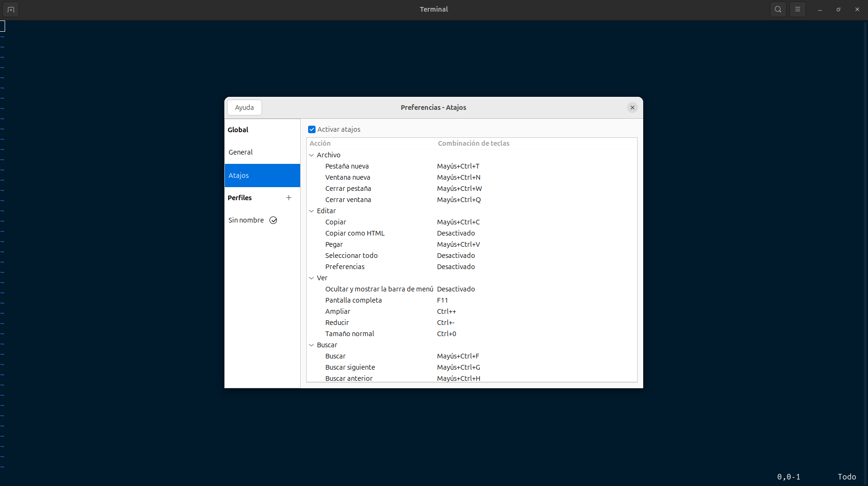Select the Copiar como HTML shortcut row

tap(355, 233)
